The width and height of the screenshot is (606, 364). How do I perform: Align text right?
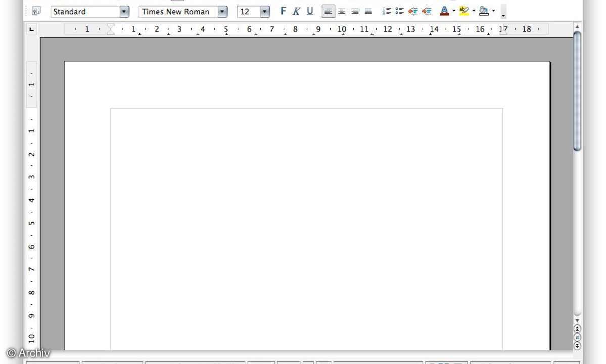[355, 11]
